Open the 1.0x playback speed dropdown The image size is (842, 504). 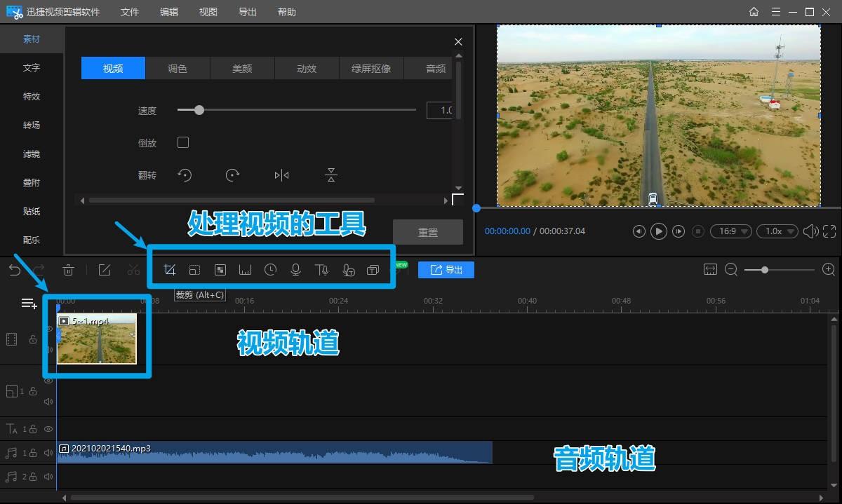click(778, 231)
